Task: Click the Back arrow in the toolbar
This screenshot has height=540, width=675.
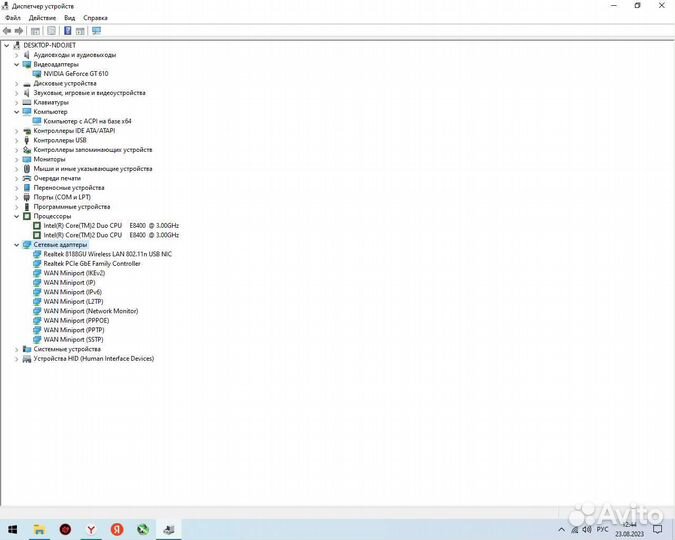Action: [7, 31]
